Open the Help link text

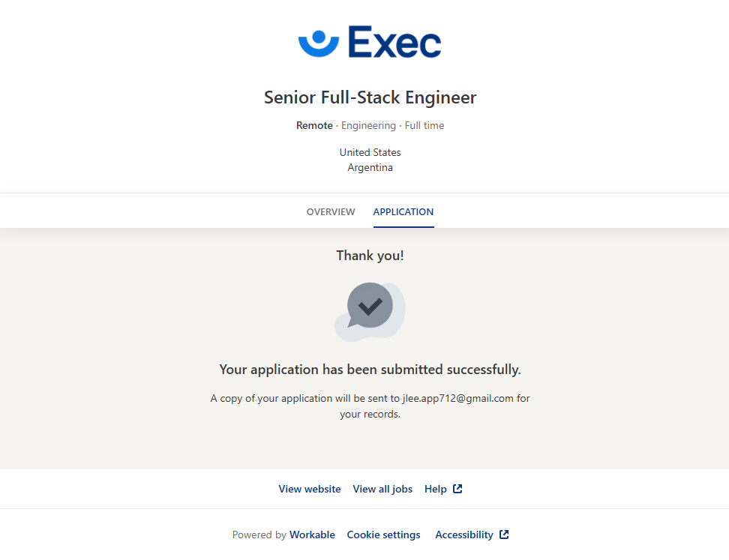click(436, 489)
